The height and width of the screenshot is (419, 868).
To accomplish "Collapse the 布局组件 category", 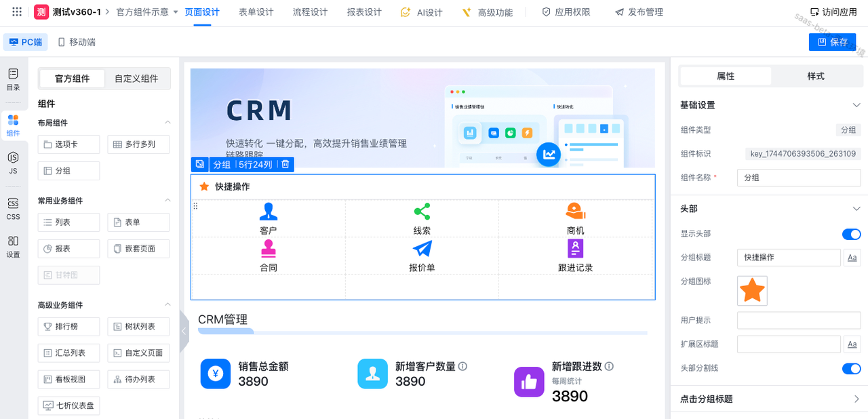I will pyautogui.click(x=167, y=123).
